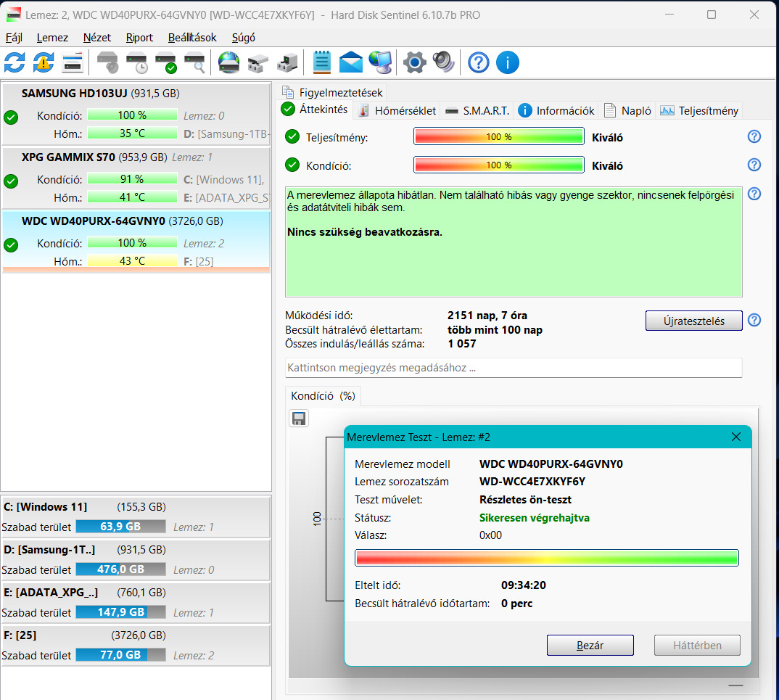Switch to the Teljesítmény tab
Image resolution: width=779 pixels, height=700 pixels.
pyautogui.click(x=699, y=111)
